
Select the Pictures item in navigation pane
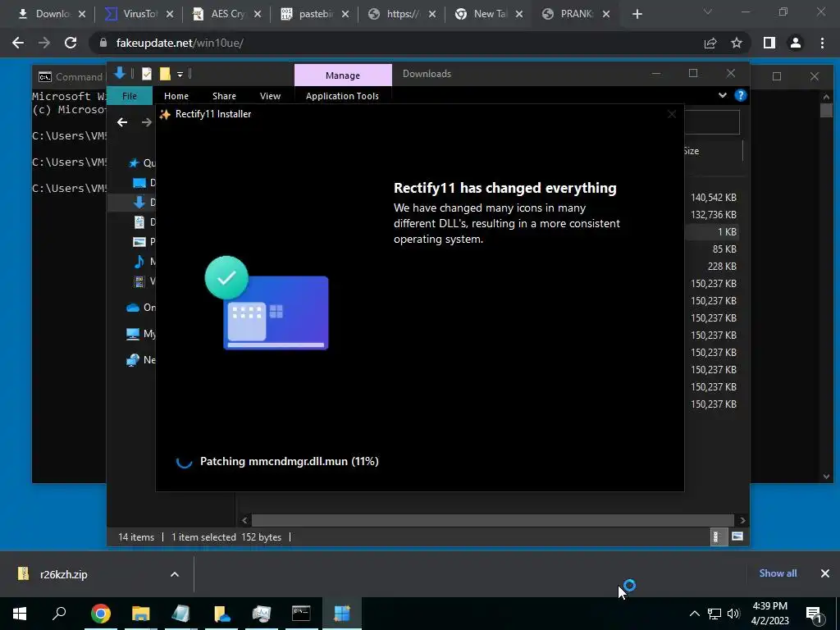[144, 242]
